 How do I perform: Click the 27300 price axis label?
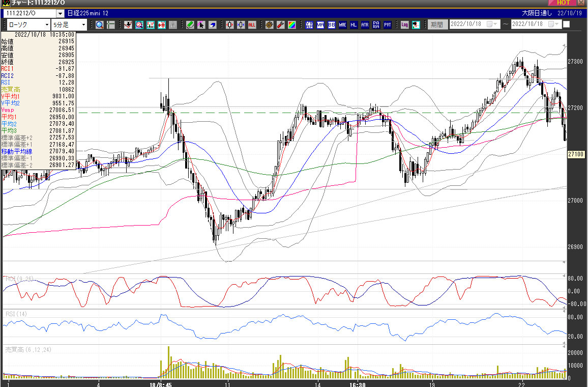[575, 62]
